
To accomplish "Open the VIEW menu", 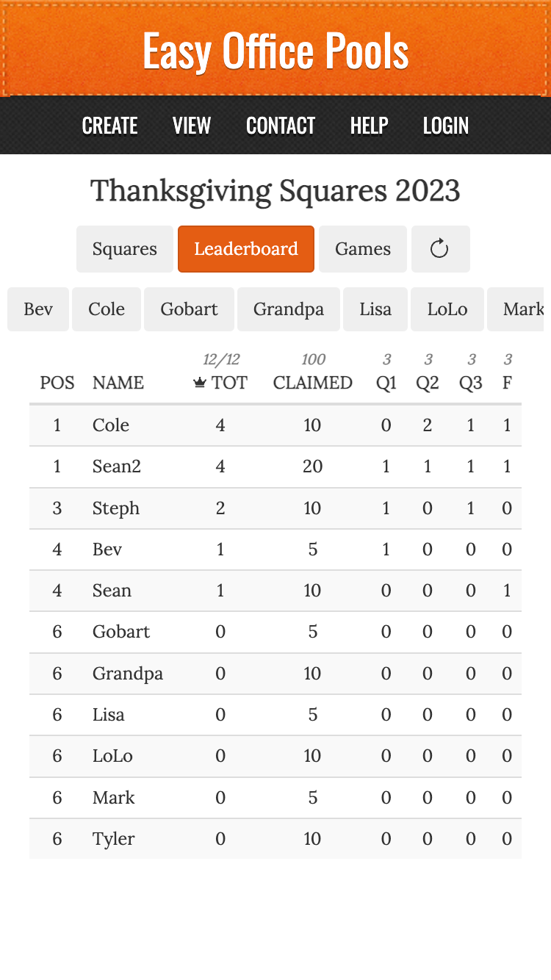I will (x=191, y=126).
